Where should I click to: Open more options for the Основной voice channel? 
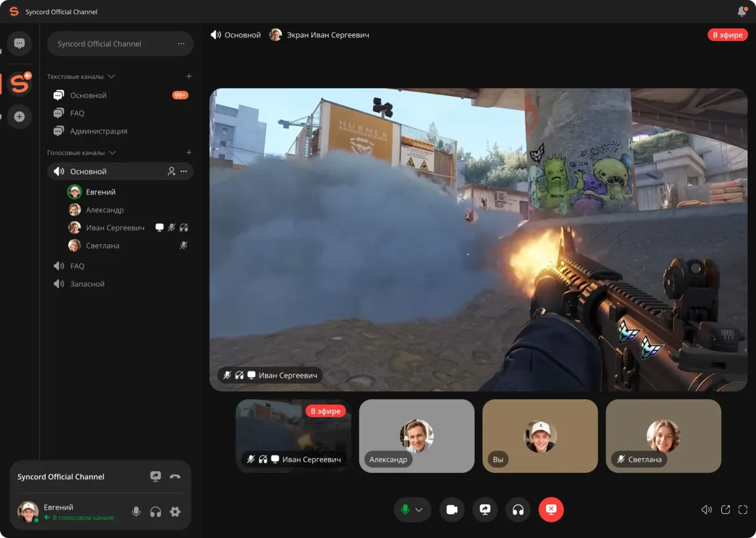[x=183, y=172]
